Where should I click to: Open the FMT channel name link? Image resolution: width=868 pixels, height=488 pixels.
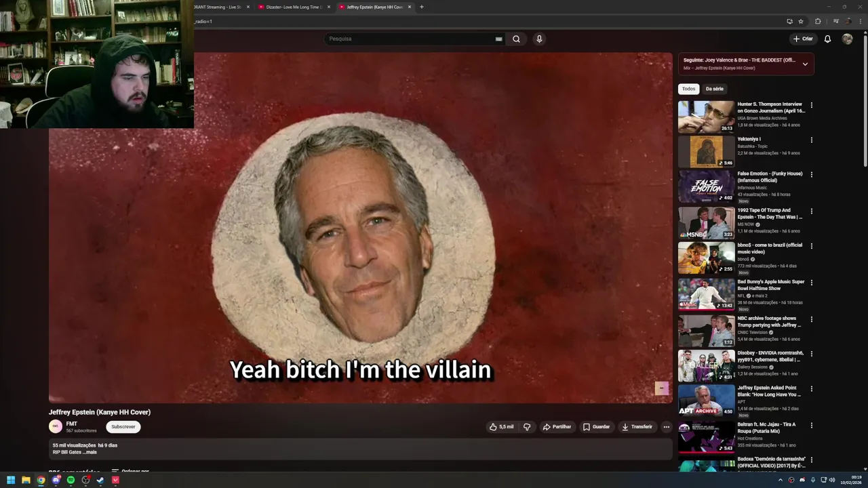click(71, 424)
